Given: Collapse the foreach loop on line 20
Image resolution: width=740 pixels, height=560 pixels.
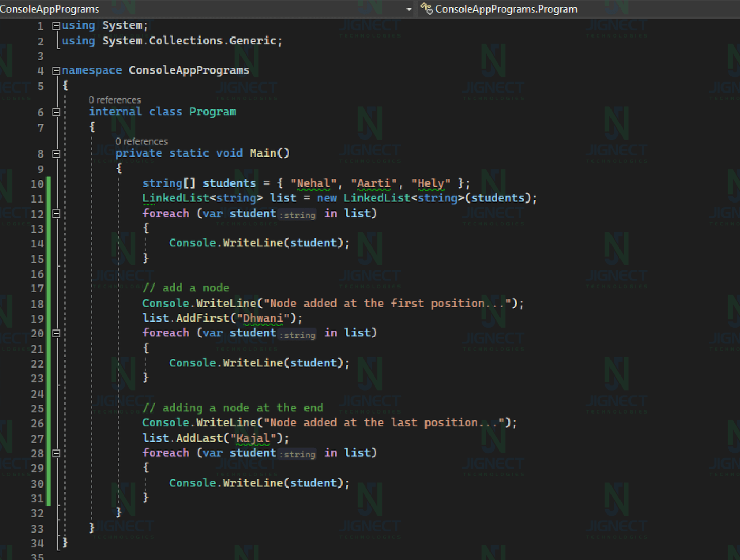Looking at the screenshot, I should (x=56, y=333).
